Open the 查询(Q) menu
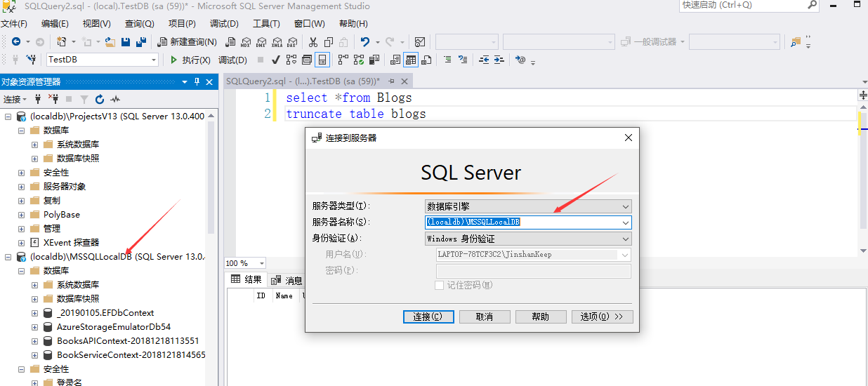The image size is (868, 386). (x=139, y=24)
